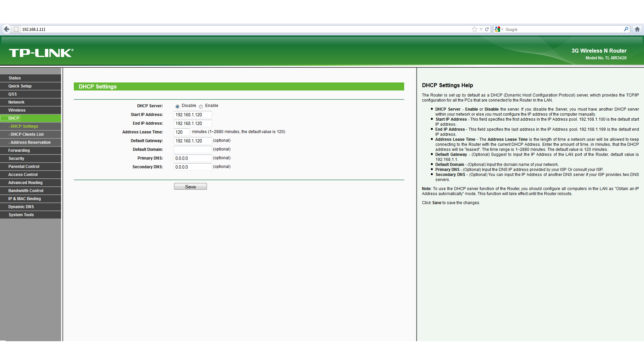Open the URL history dropdown arrow
The image size is (644, 362).
(x=481, y=29)
